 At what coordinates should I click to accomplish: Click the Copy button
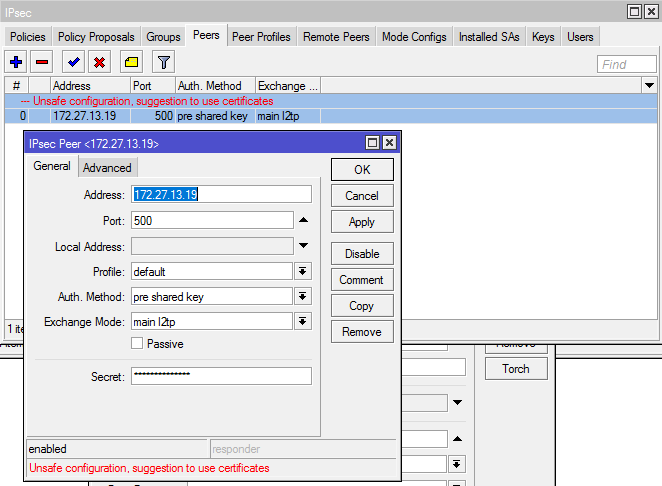362,306
